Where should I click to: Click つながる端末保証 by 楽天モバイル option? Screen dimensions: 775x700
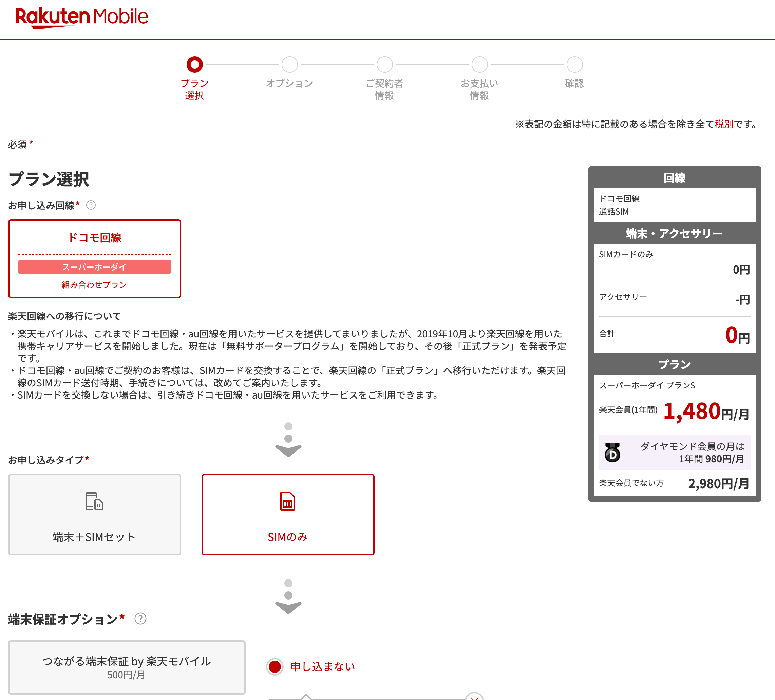coord(127,667)
